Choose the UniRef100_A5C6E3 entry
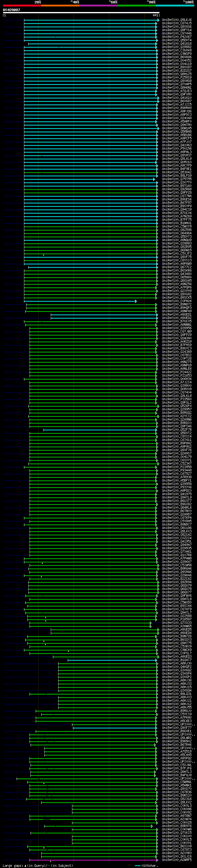The width and height of the screenshot is (197, 868). [x=177, y=721]
